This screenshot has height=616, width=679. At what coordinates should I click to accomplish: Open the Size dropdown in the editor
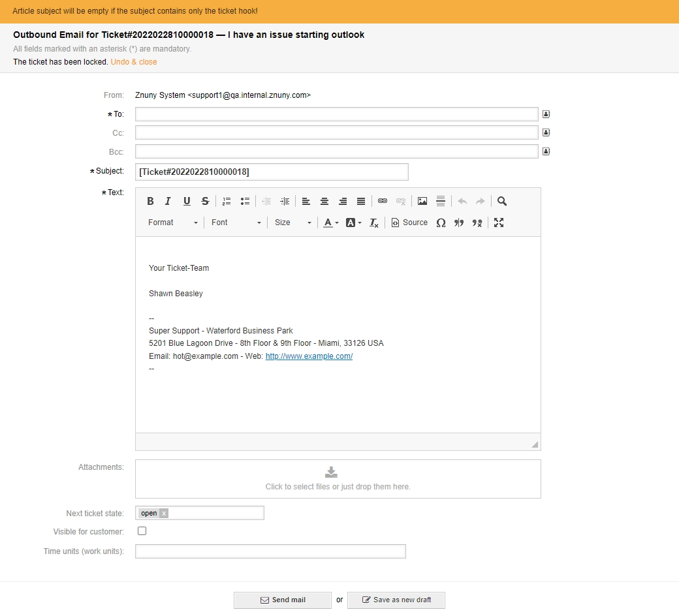pos(292,223)
